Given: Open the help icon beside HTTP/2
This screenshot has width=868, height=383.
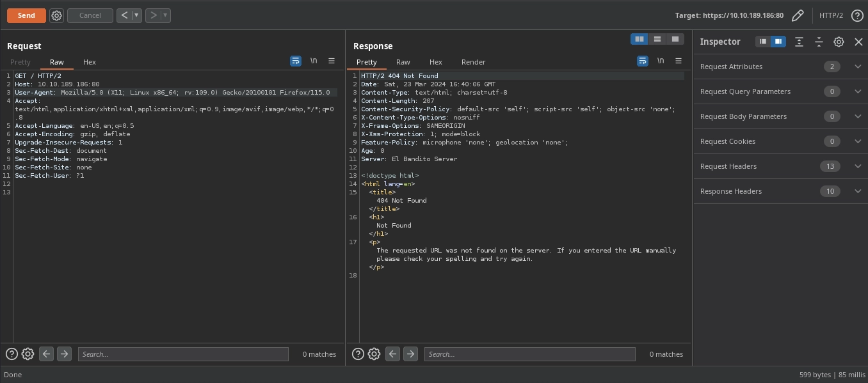Looking at the screenshot, I should coord(857,15).
